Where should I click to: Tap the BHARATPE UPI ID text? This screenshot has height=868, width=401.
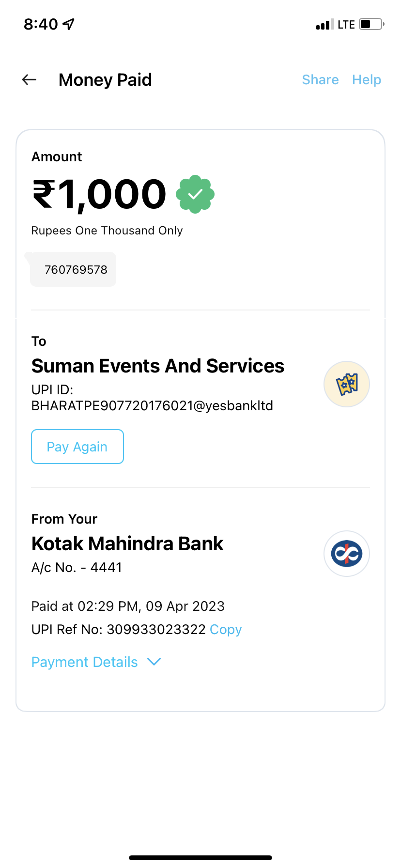tap(152, 406)
